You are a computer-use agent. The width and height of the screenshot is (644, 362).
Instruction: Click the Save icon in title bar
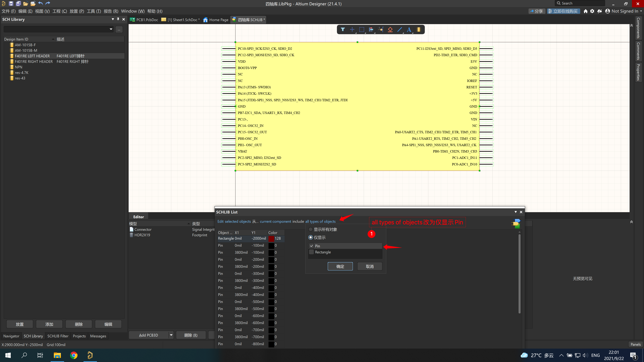[x=11, y=4]
